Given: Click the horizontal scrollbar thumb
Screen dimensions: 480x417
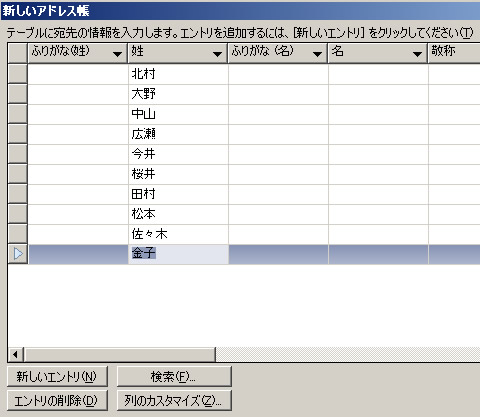Looking at the screenshot, I should click(x=120, y=354).
